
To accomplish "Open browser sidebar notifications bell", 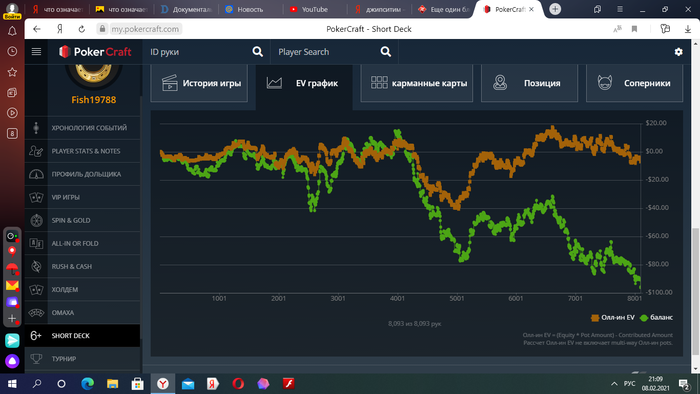I will (x=12, y=31).
